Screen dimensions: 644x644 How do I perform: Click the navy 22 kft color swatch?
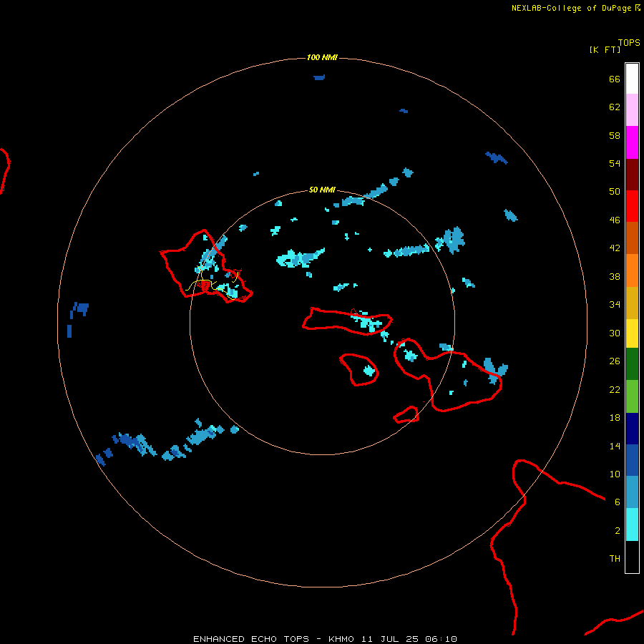(632, 429)
